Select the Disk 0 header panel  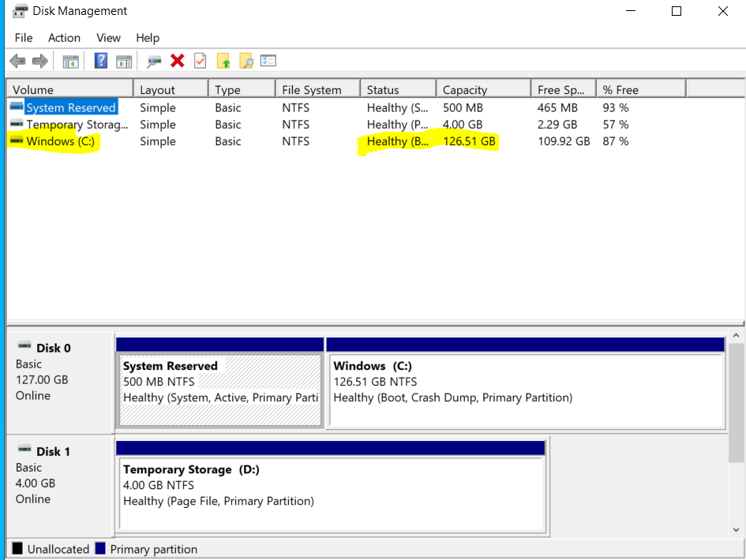click(x=61, y=383)
